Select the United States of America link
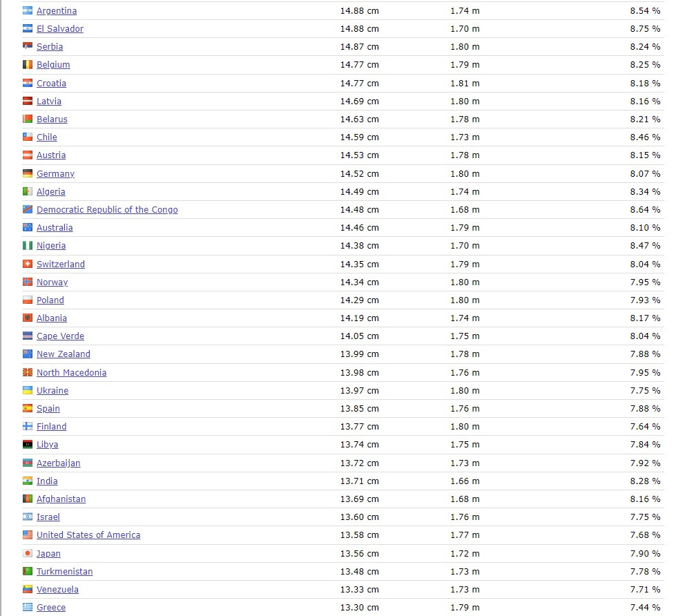 [88, 535]
